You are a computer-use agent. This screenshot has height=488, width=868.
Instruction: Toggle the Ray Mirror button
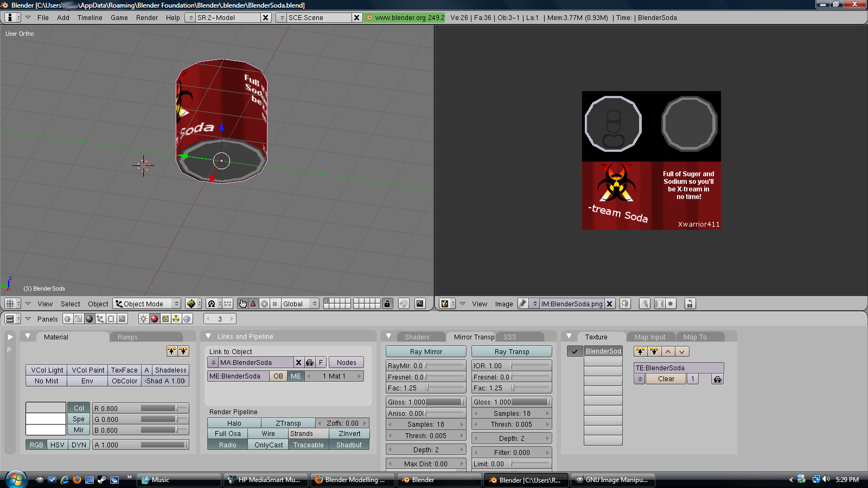coord(426,351)
